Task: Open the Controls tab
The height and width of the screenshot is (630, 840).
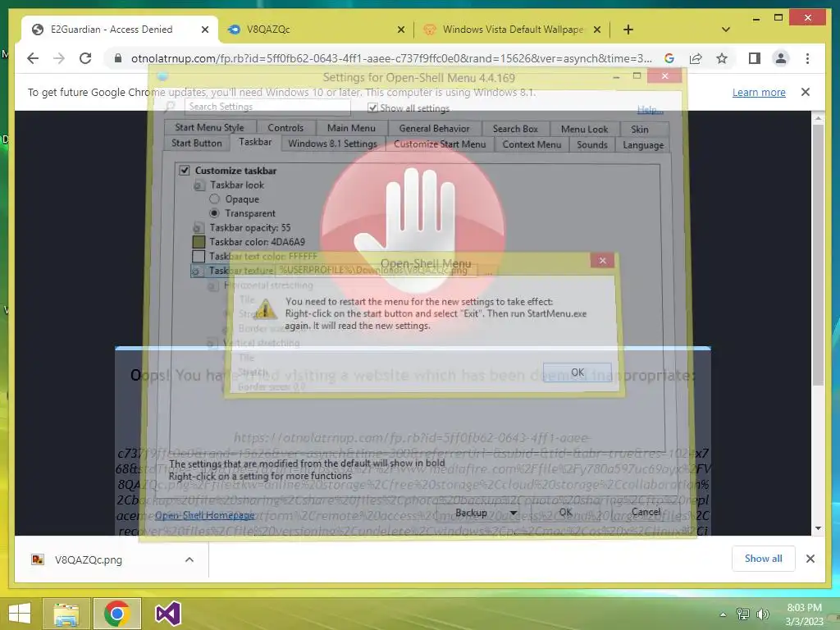Action: pos(285,128)
